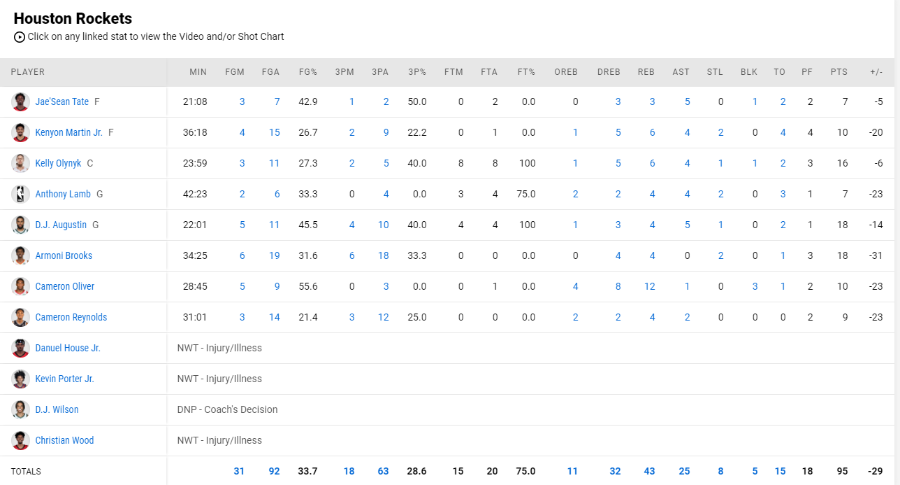Click the video play icon beside the instructions

tap(19, 37)
